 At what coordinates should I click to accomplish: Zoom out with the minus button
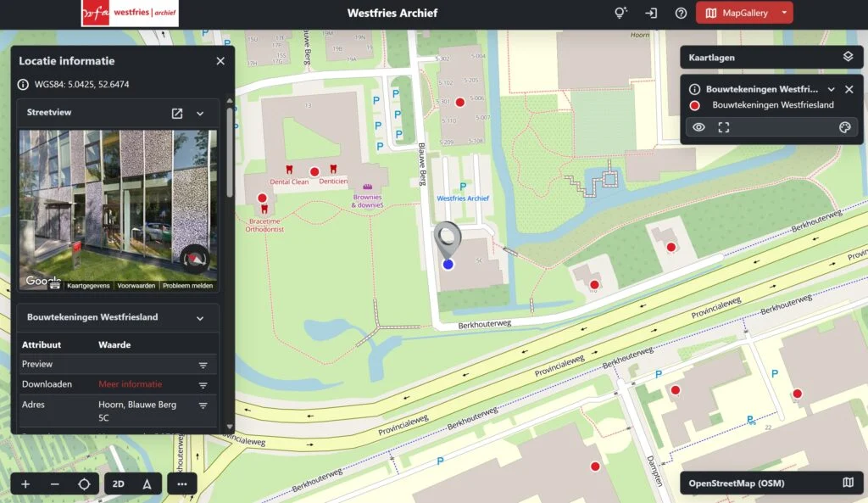click(55, 484)
